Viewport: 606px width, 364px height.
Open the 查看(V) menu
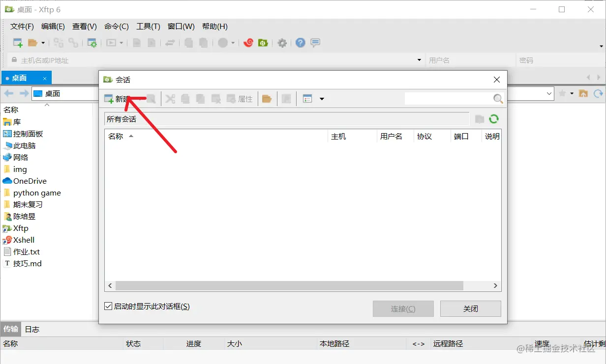[x=85, y=27]
